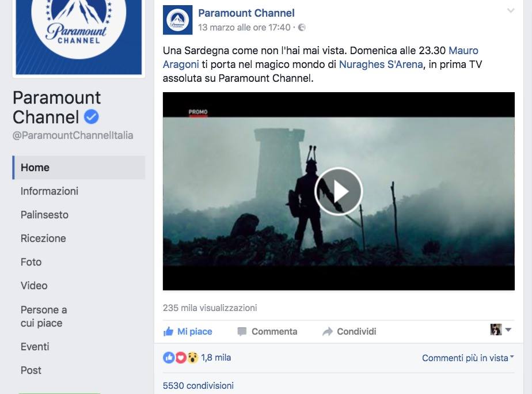Click the Wow reaction emoji icon

pos(192,357)
